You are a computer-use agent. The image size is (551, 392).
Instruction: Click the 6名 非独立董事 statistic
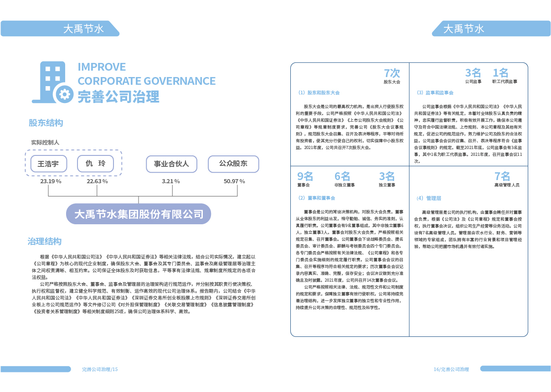344,179
